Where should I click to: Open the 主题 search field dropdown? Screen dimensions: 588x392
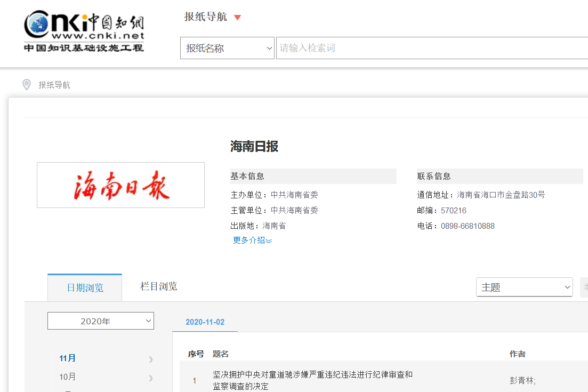click(x=524, y=287)
